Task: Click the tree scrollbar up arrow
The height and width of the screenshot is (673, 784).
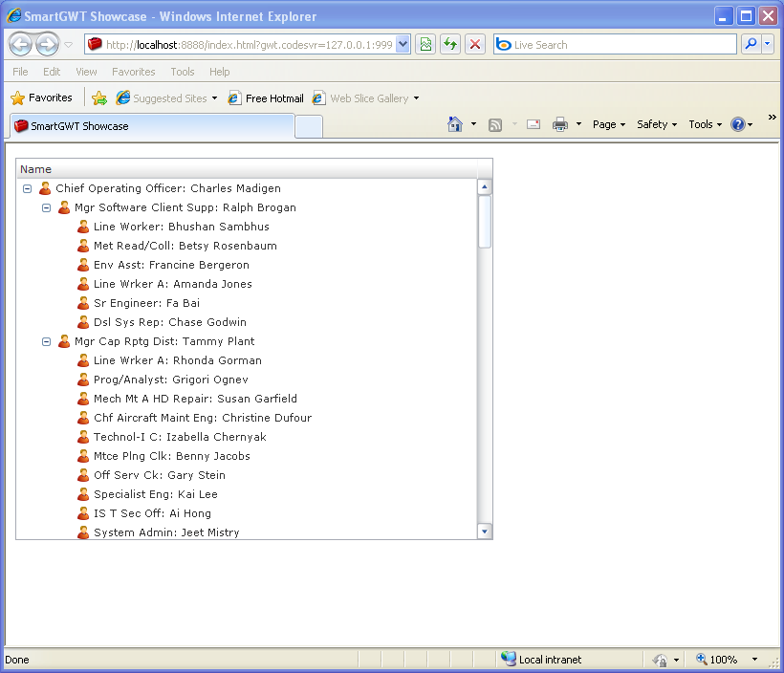Action: 485,187
